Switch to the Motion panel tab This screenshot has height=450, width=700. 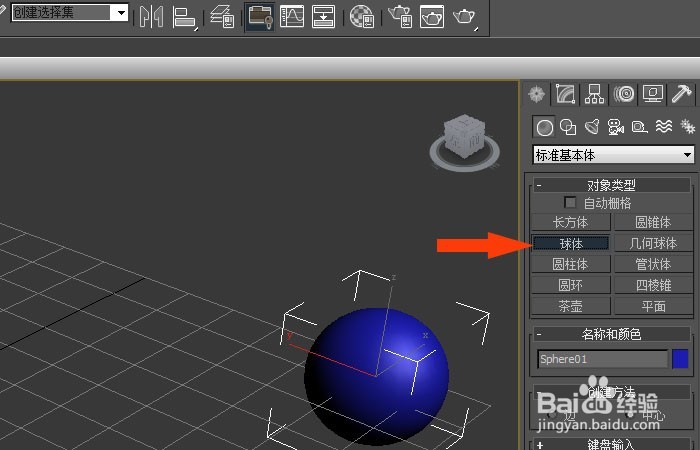[x=624, y=94]
